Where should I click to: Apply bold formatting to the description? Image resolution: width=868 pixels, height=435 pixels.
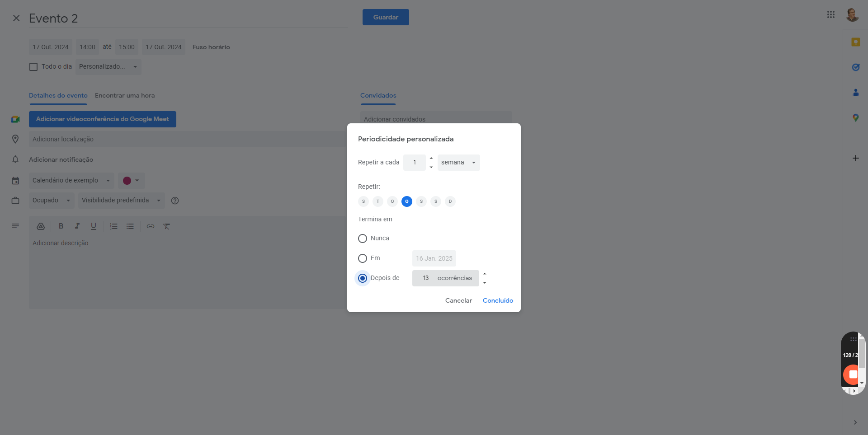tap(61, 226)
